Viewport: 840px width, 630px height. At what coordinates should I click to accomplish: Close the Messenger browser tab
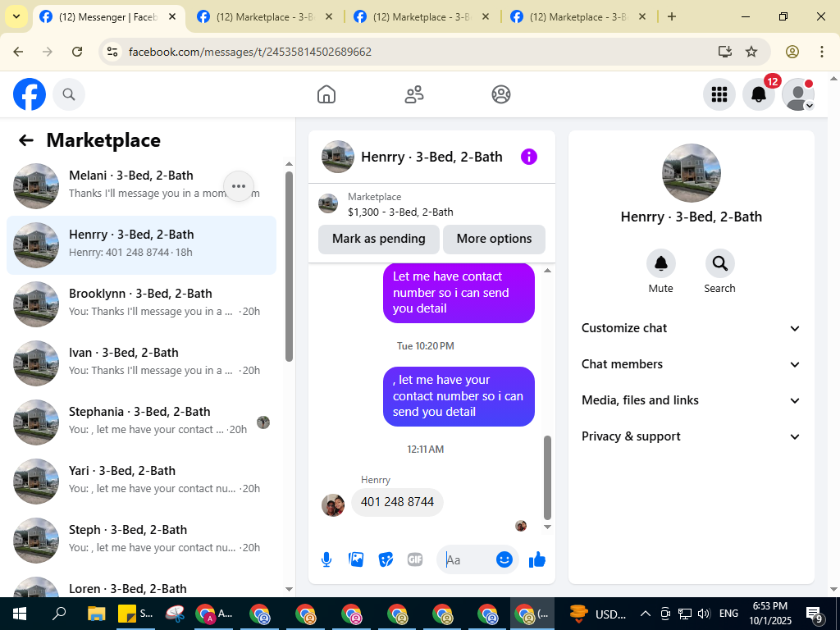point(172,16)
